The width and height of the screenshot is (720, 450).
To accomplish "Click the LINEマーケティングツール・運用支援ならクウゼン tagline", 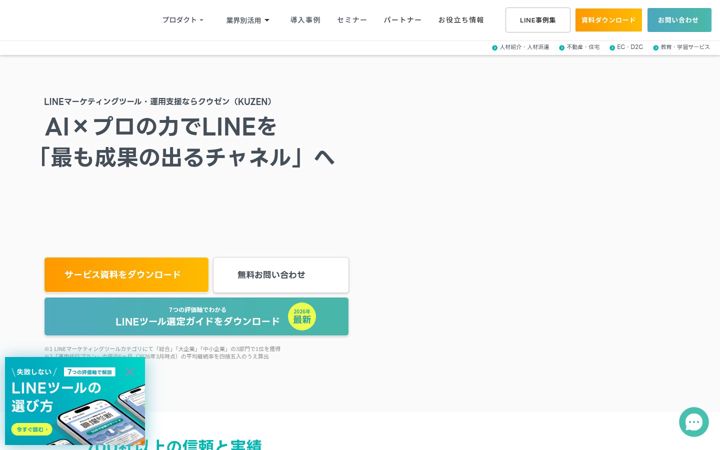I will pyautogui.click(x=158, y=101).
